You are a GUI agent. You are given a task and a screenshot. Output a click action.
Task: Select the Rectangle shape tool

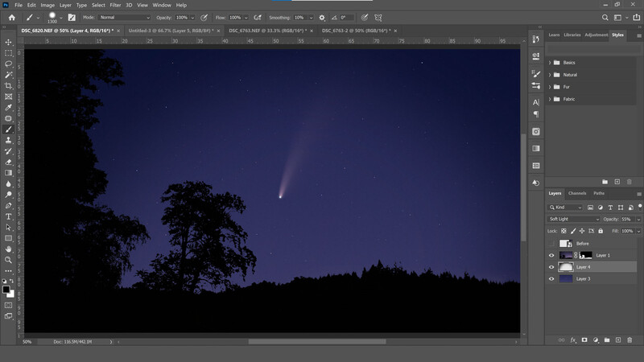(8, 238)
